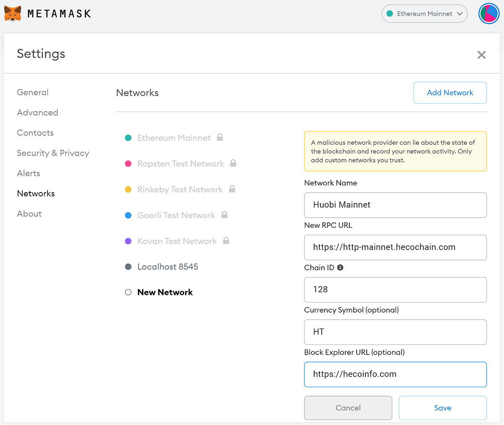Choose the Ropsten Test Network entry
The height and width of the screenshot is (425, 504).
pyautogui.click(x=181, y=164)
